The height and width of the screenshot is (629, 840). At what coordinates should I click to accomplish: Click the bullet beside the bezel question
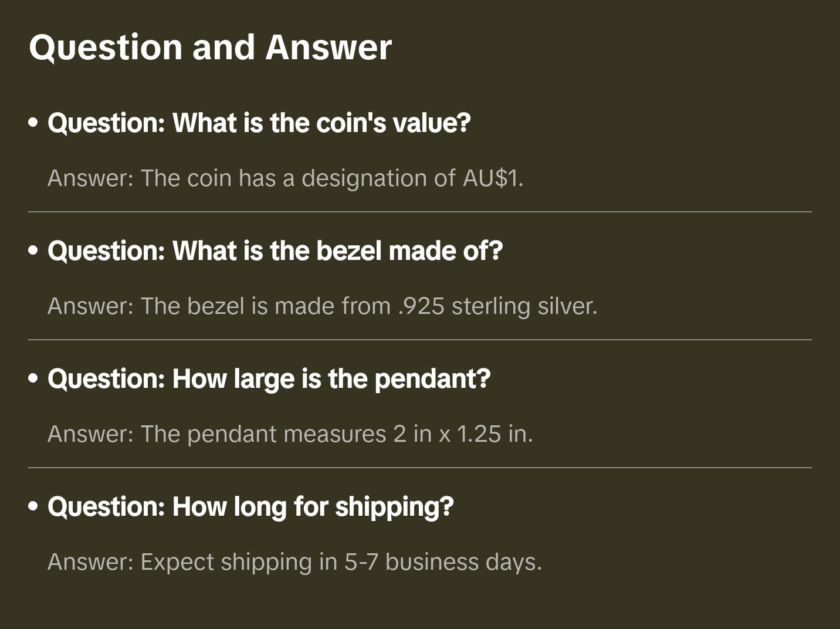[33, 251]
